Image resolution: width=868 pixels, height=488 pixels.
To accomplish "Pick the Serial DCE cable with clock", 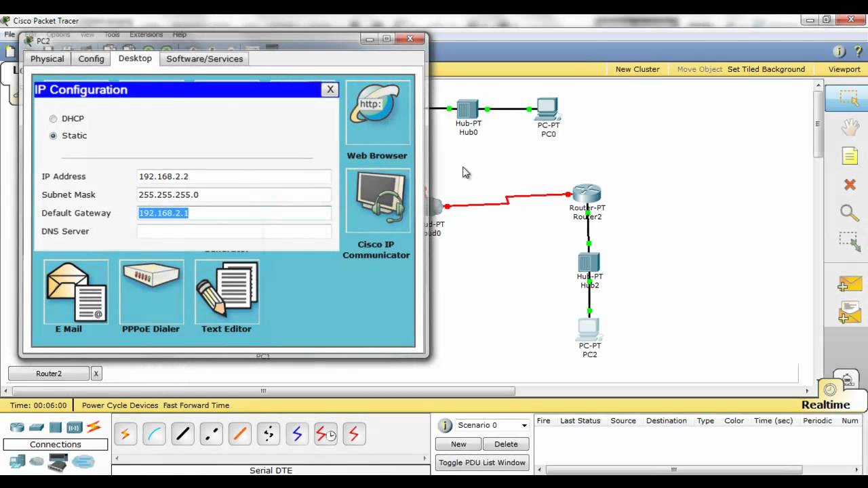I will [x=325, y=434].
